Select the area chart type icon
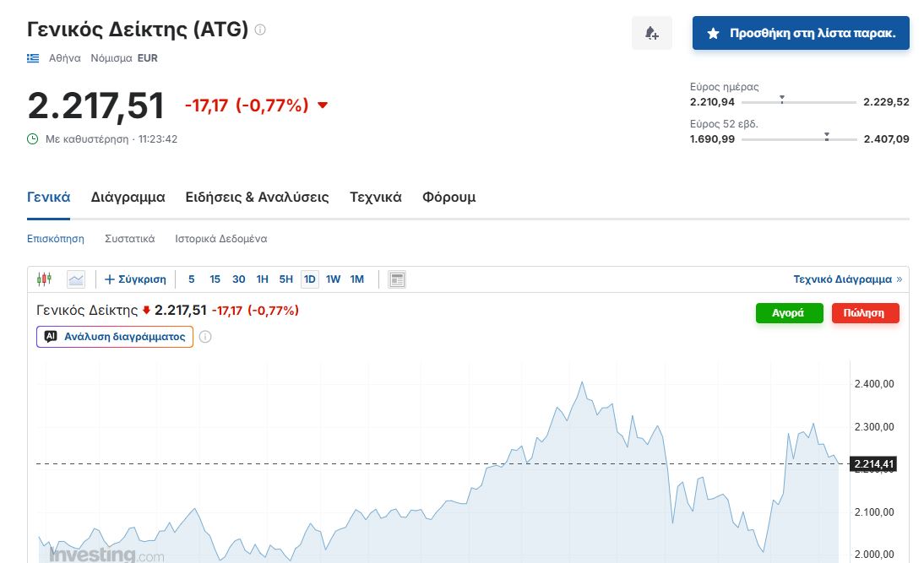The image size is (924, 563). tap(76, 279)
